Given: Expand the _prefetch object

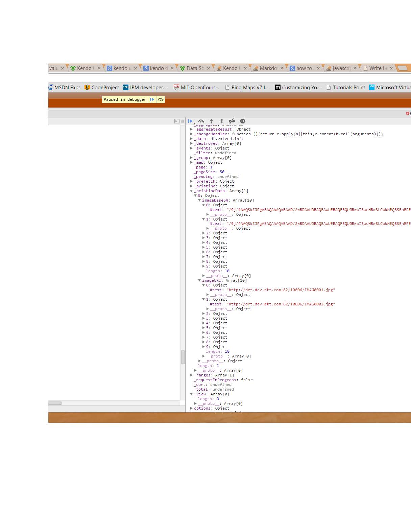Looking at the screenshot, I should click(191, 181).
